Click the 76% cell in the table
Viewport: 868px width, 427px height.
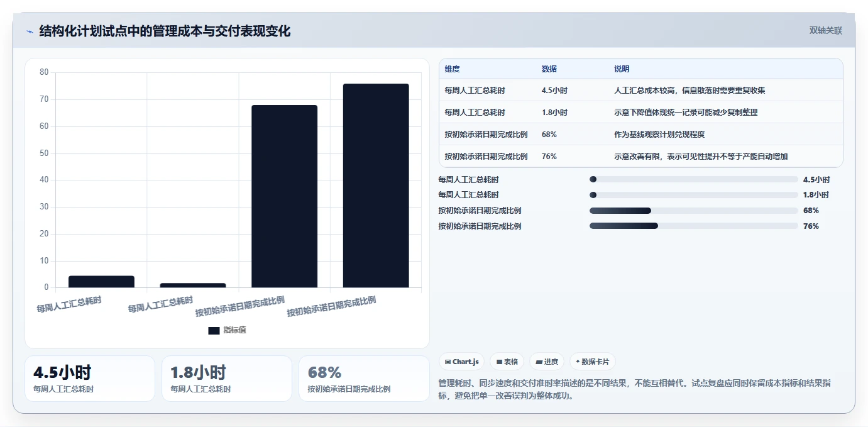549,157
